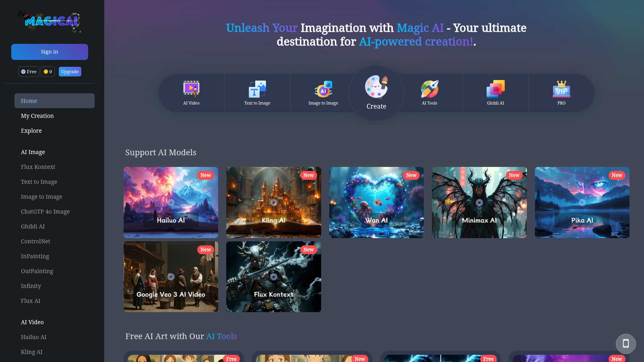Click the AI Image section heading
Viewport: 644px width, 362px height.
pyautogui.click(x=33, y=152)
